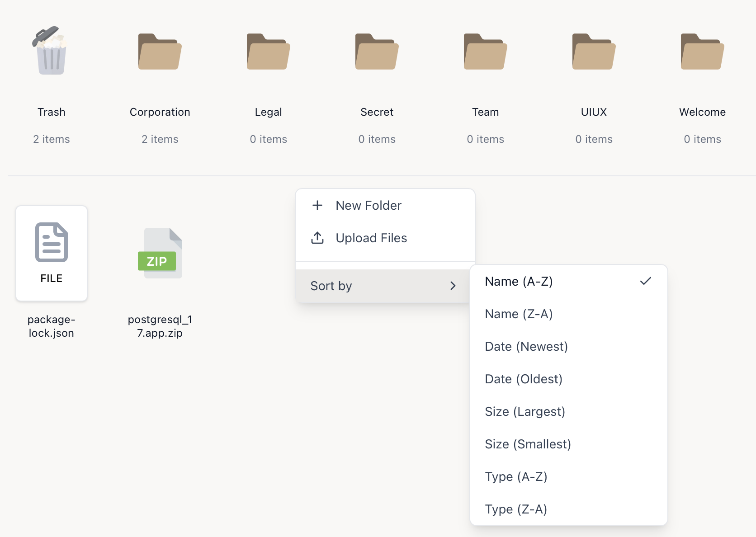Screen dimensions: 756x537
Task: Sort by Size (Largest)
Action: pyautogui.click(x=524, y=411)
